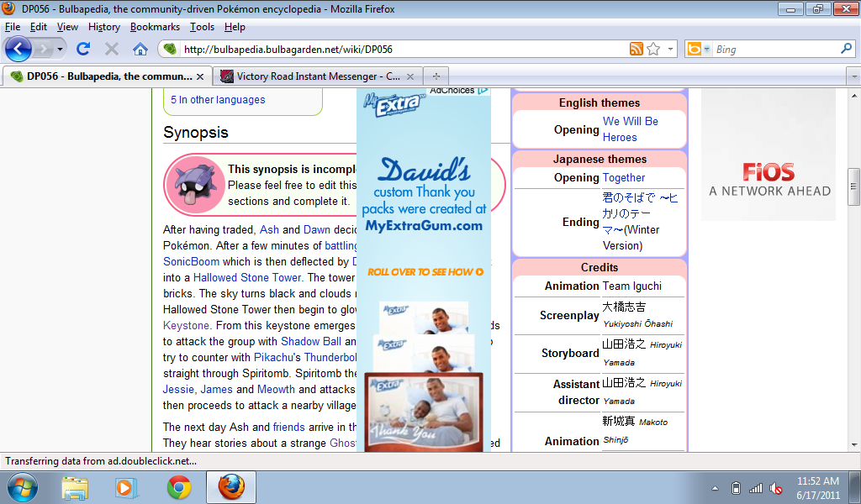This screenshot has width=861, height=504.
Task: Close the DP056 Bulbapedia tab
Action: (200, 76)
